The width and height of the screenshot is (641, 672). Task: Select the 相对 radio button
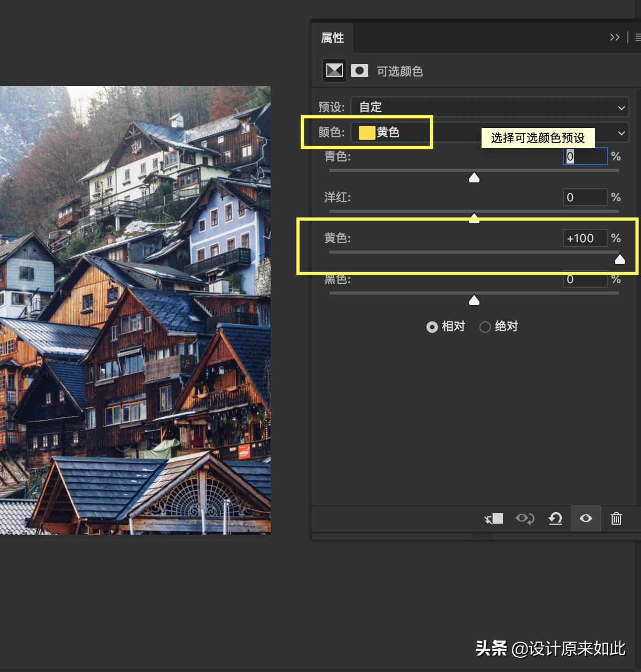[432, 327]
